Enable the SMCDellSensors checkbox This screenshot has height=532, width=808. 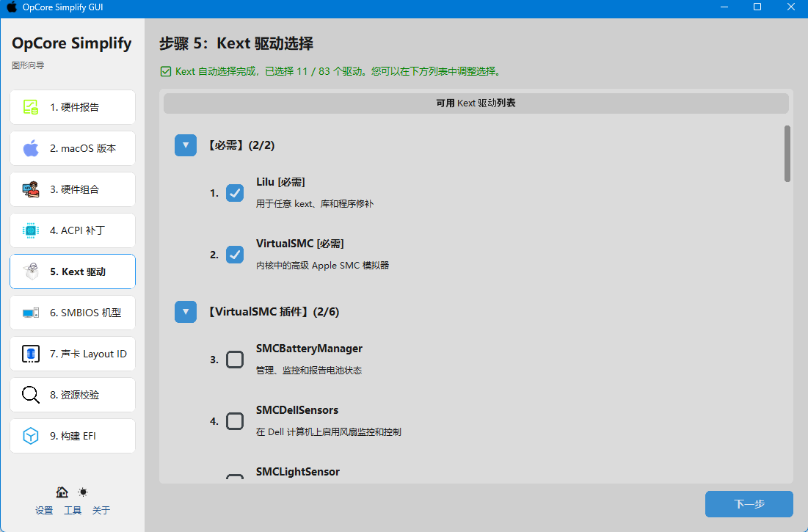(235, 421)
